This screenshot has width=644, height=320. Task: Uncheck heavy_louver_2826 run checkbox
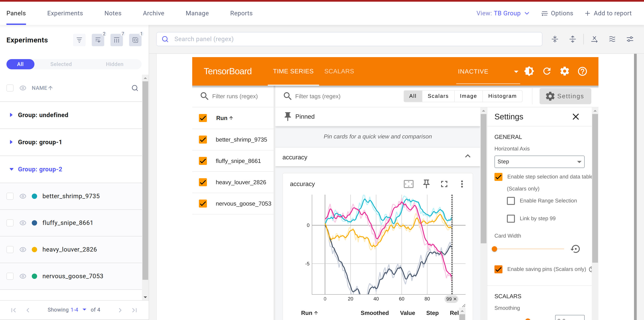(203, 182)
